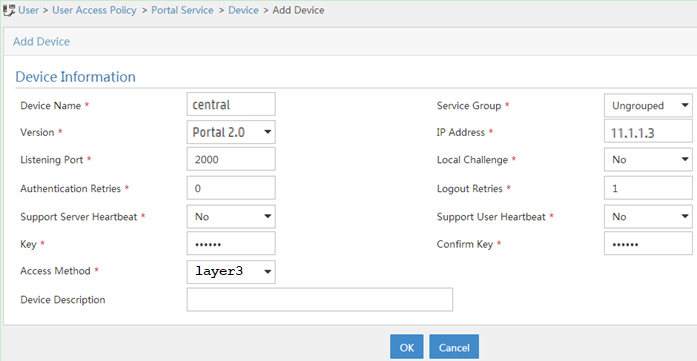697x361 pixels.
Task: Expand the Access Method layer3 dropdown
Action: [x=231, y=272]
